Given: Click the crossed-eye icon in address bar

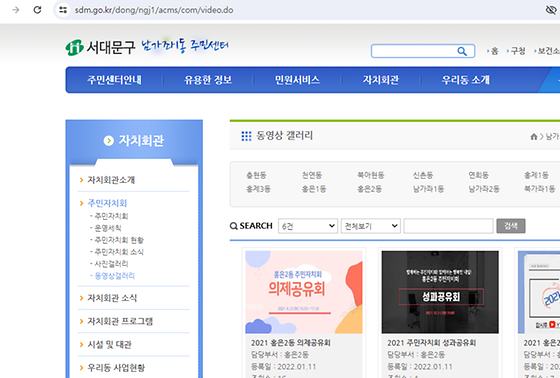Looking at the screenshot, I should tap(551, 10).
